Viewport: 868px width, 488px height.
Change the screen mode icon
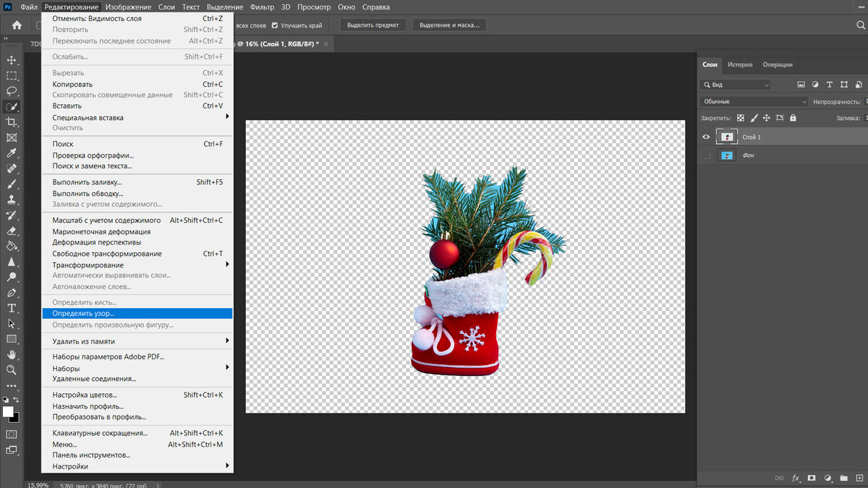coord(12,450)
